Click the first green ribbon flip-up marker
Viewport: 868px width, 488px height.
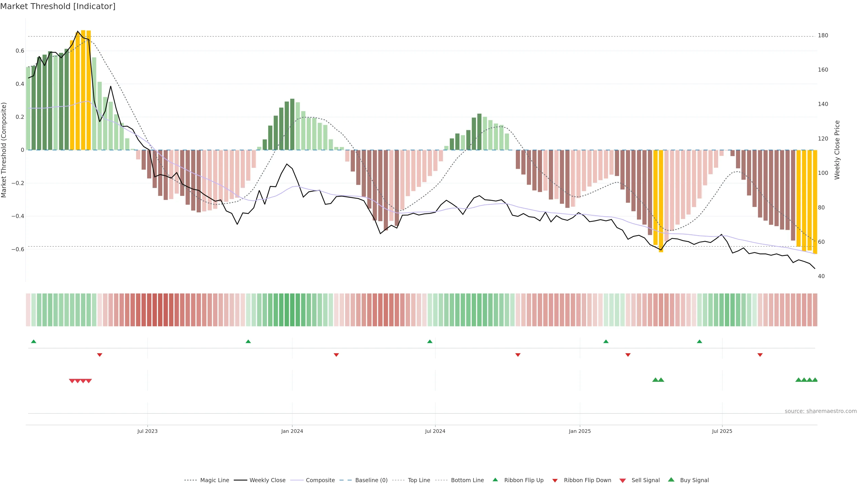(x=34, y=342)
